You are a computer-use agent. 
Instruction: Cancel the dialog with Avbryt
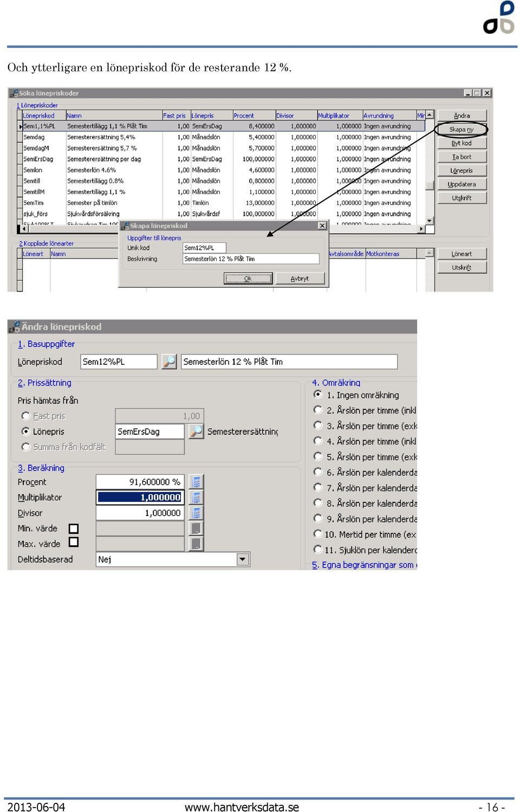point(300,279)
